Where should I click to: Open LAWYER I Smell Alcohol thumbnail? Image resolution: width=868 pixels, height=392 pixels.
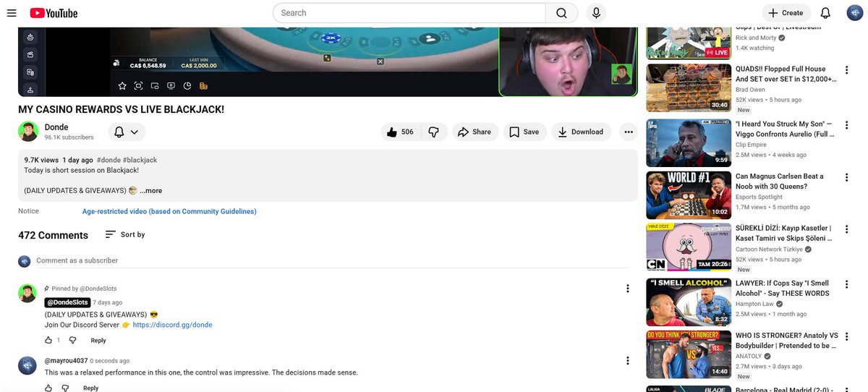[x=689, y=302]
